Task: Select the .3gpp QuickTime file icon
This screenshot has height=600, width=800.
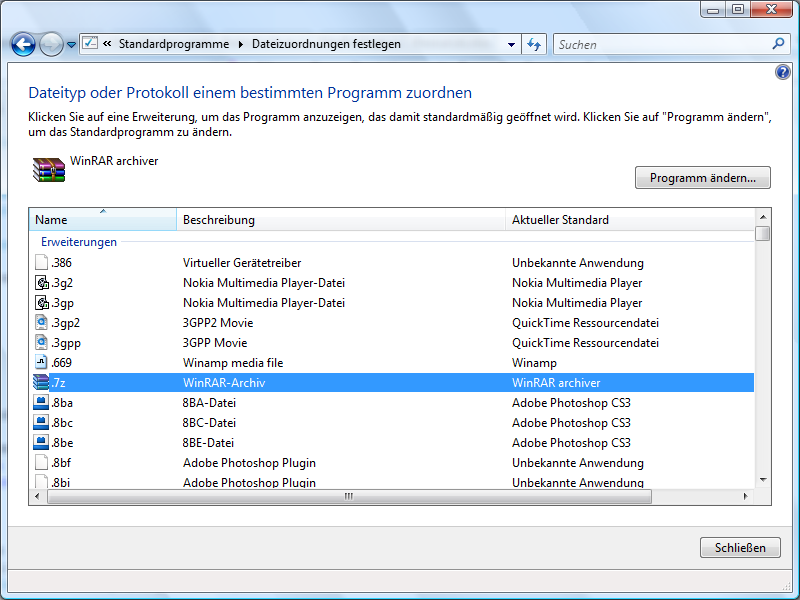Action: pos(41,342)
